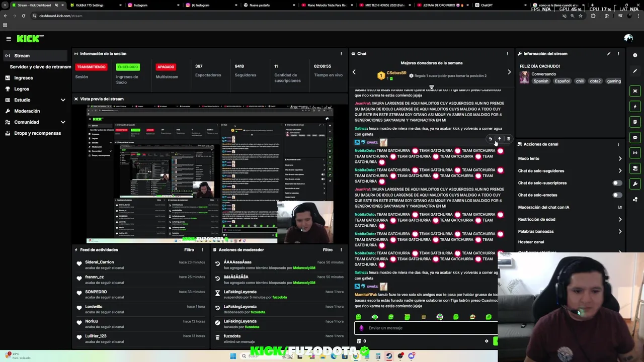Image resolution: width=644 pixels, height=362 pixels.
Task: Open the Chat panel three-dot menu
Action: pos(507,54)
